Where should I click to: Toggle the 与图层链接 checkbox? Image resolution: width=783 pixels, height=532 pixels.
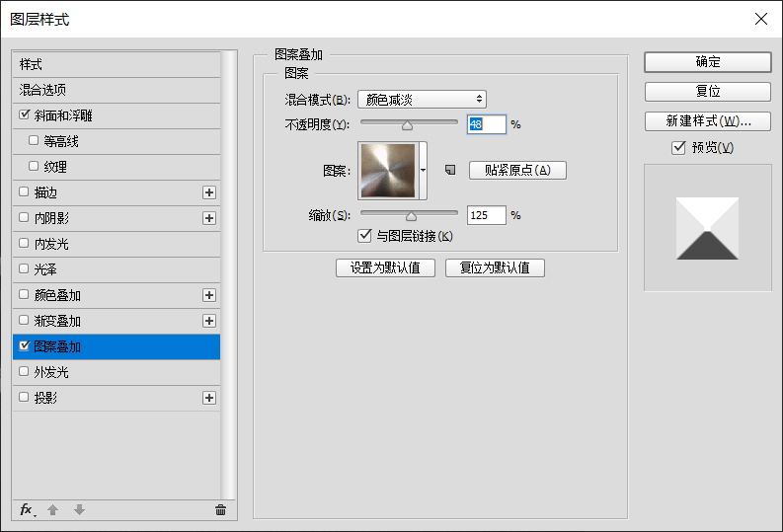[x=365, y=236]
